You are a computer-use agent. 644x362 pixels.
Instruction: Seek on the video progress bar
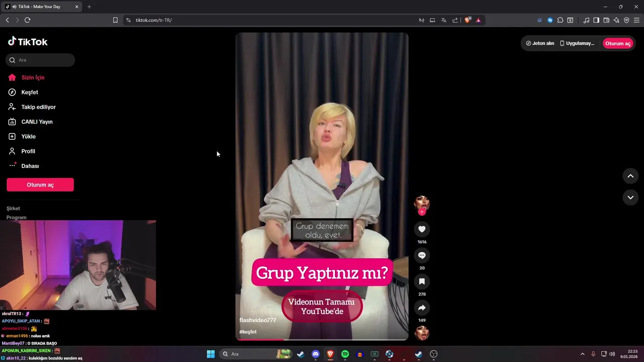(x=322, y=339)
